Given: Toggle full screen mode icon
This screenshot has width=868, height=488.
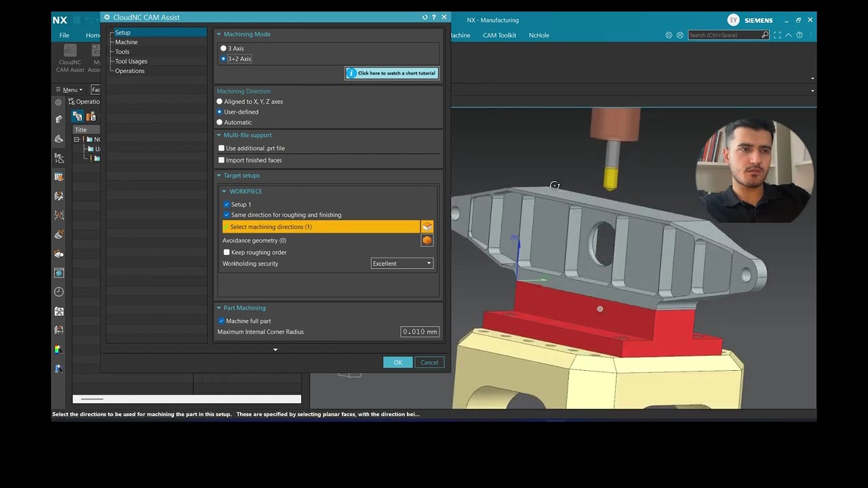Looking at the screenshot, I should (777, 35).
